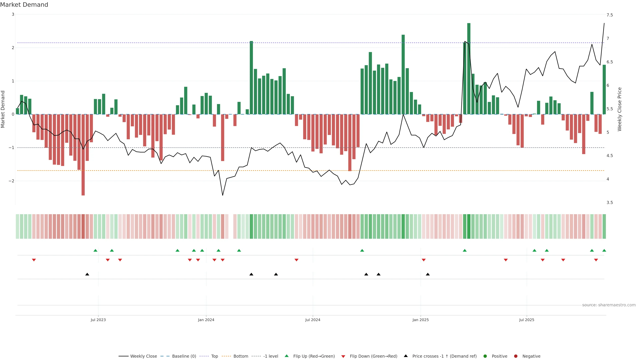This screenshot has width=644, height=362.
Task: Click the Jul 2025 x-axis label
Action: click(x=526, y=320)
